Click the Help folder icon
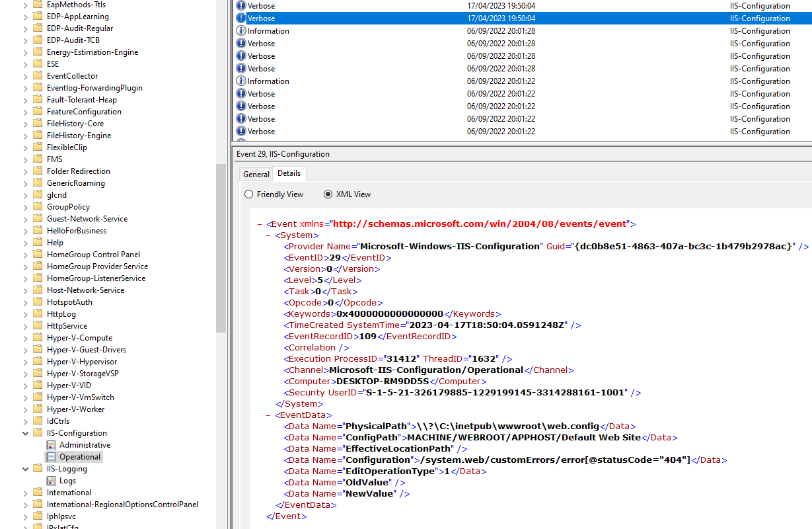The height and width of the screenshot is (529, 812). [x=38, y=243]
